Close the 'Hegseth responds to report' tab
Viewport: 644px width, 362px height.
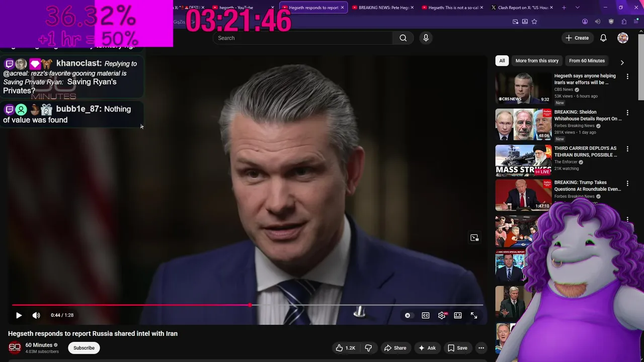[x=343, y=8]
